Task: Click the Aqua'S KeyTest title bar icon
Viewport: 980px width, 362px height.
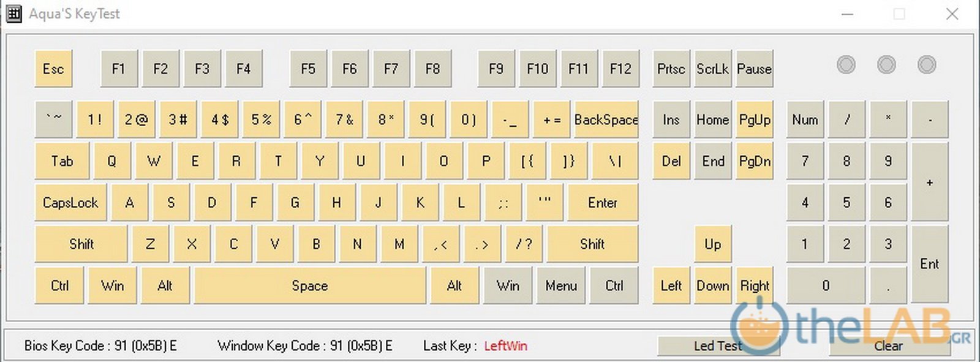Action: 13,13
